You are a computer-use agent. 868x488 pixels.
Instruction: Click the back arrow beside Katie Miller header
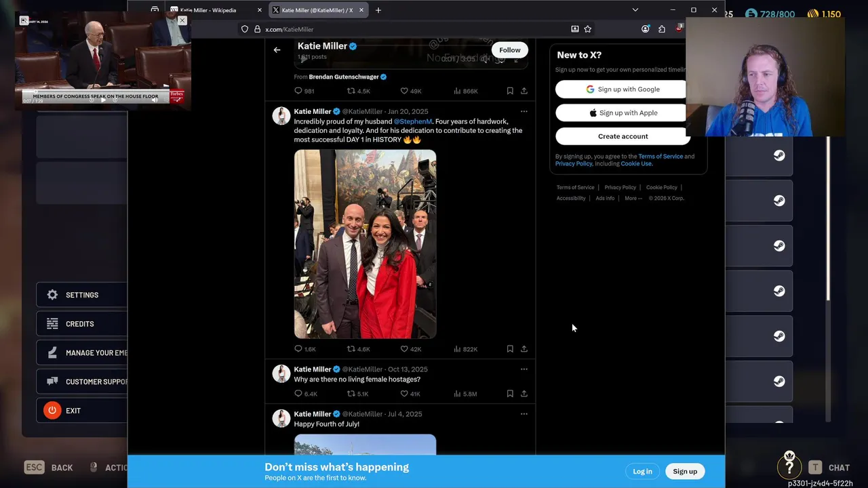[x=277, y=49]
